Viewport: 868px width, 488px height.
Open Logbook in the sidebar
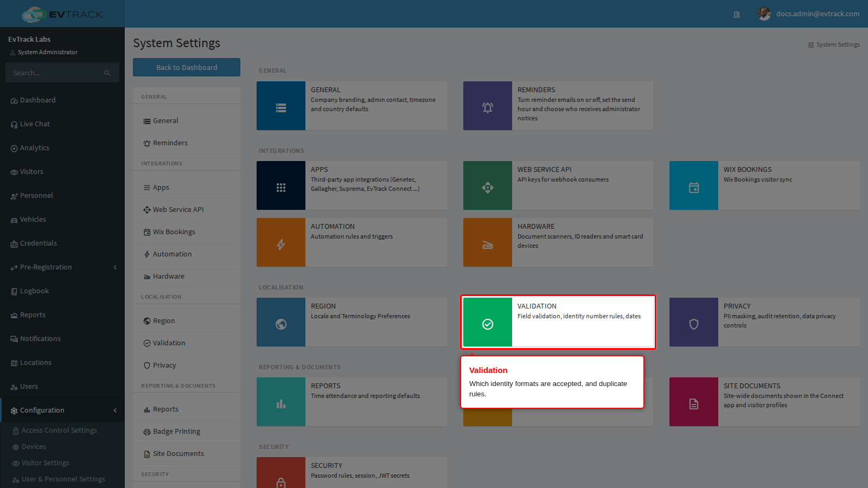coord(62,291)
